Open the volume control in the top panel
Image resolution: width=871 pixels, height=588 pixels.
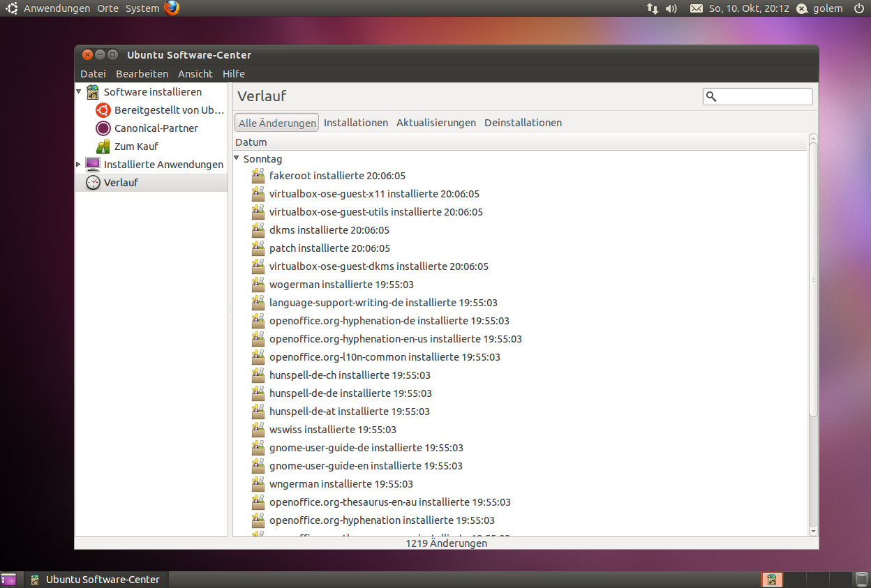[671, 8]
